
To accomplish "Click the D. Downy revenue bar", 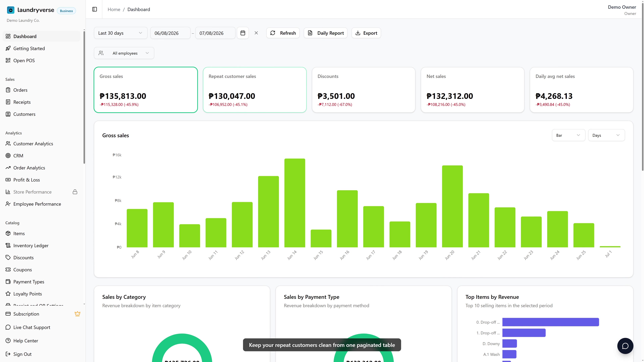I will coord(509,344).
